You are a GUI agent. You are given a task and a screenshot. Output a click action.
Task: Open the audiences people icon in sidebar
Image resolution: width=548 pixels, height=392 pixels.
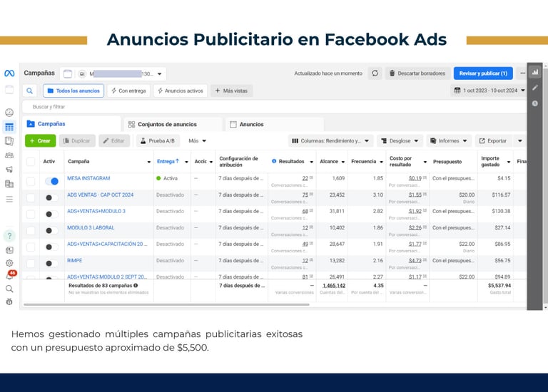(x=9, y=155)
